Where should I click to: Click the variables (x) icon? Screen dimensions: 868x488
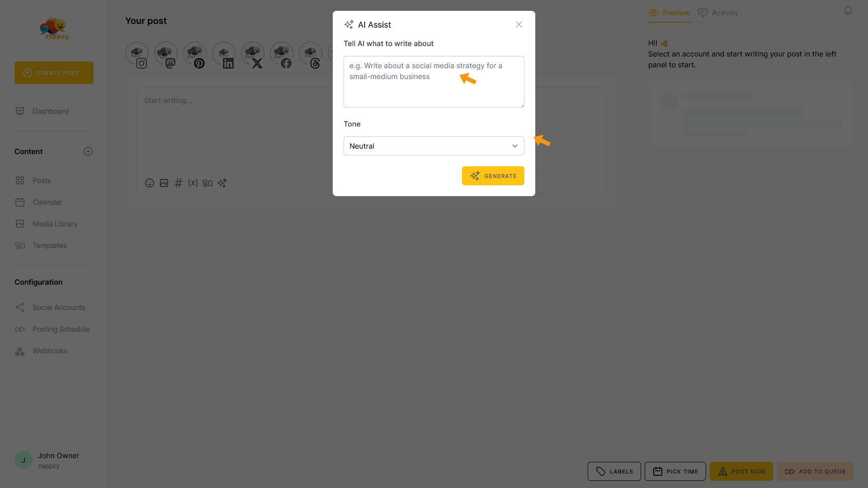tap(193, 183)
